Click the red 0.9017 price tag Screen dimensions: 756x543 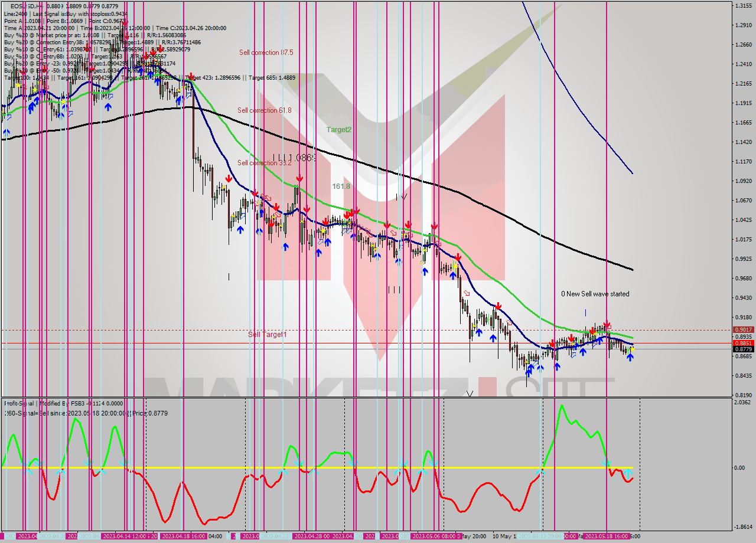point(742,330)
